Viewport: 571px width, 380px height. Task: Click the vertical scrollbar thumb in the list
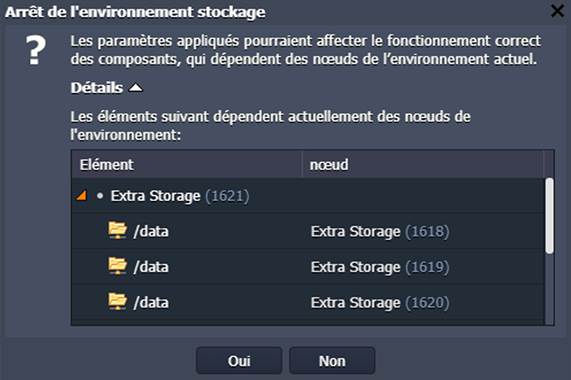pyautogui.click(x=550, y=215)
